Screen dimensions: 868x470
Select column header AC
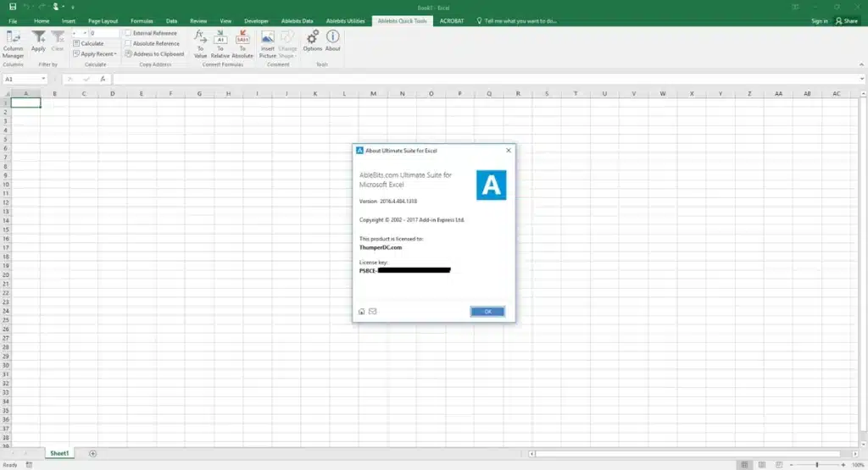(x=836, y=93)
